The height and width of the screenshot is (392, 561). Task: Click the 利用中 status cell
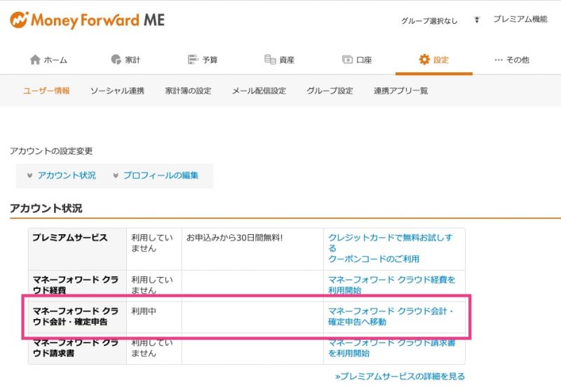[154, 317]
